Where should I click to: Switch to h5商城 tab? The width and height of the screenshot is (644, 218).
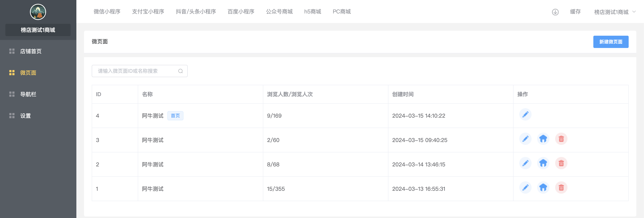coord(312,12)
